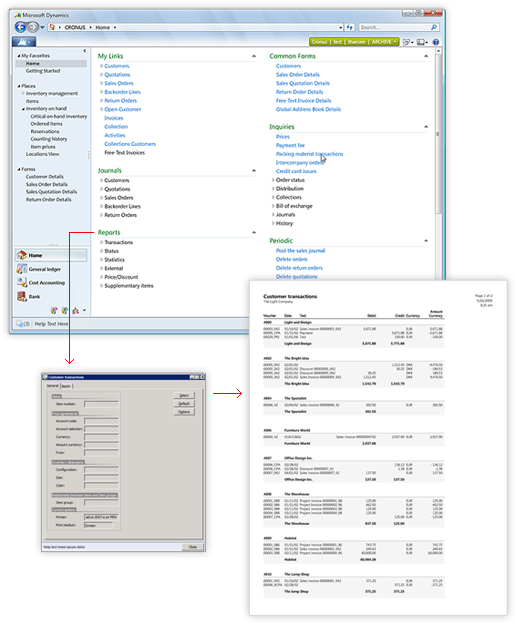Click the Item number field in dialog
The image size is (515, 625).
pyautogui.click(x=101, y=404)
